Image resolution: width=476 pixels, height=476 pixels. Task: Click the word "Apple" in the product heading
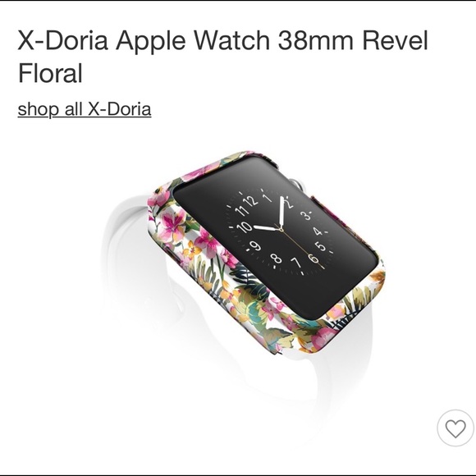tap(150, 41)
